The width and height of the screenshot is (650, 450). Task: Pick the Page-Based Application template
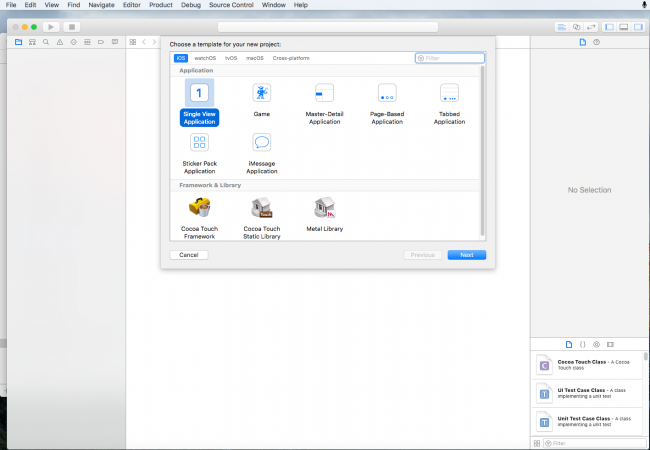[387, 104]
